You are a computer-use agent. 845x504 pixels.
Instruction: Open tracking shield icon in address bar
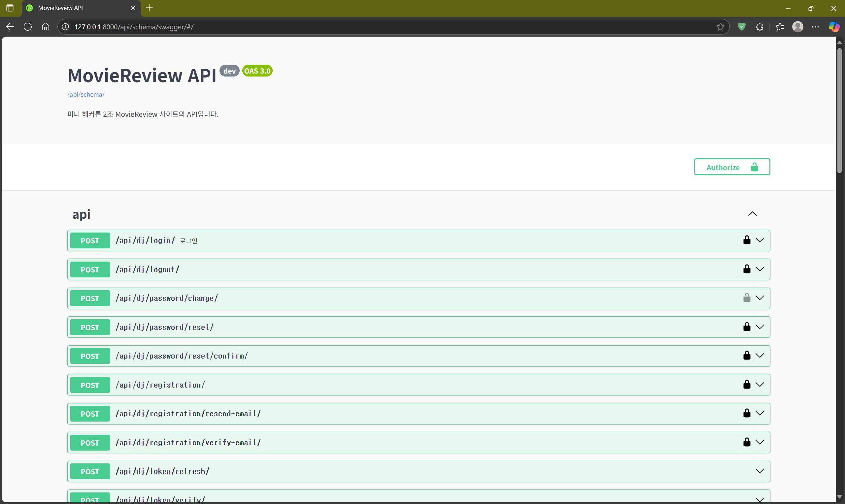(742, 27)
